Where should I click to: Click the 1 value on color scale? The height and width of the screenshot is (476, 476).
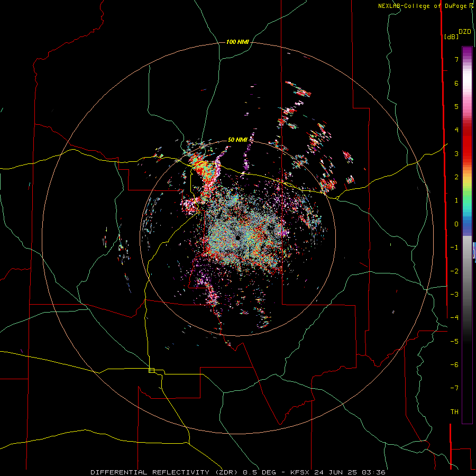(x=456, y=200)
